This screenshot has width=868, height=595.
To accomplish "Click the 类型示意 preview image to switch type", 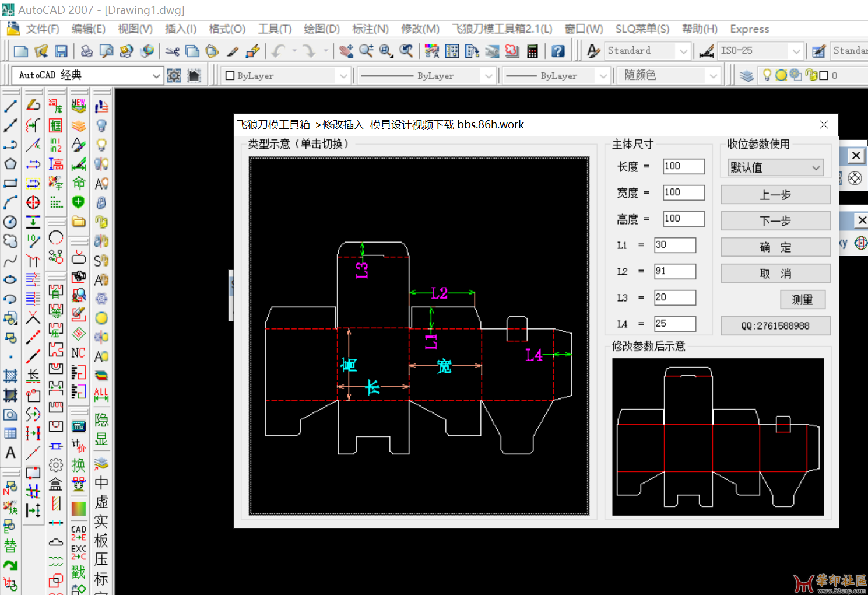I will tap(419, 336).
